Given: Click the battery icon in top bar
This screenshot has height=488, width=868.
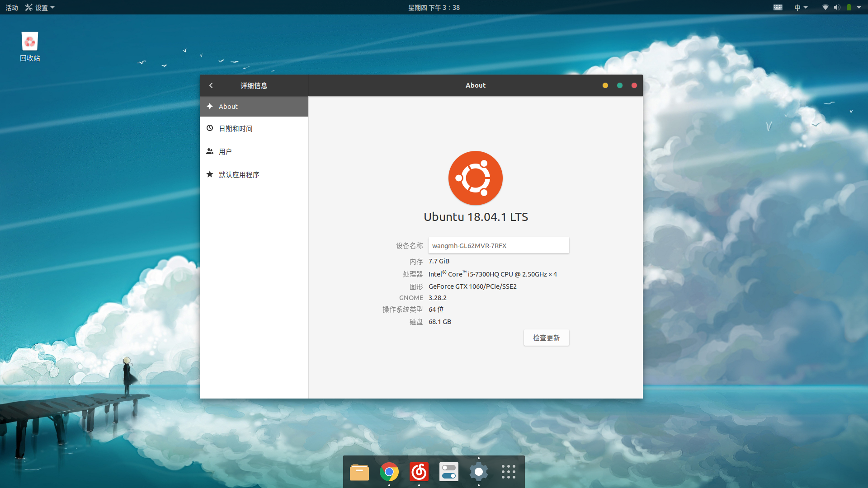Looking at the screenshot, I should tap(849, 8).
